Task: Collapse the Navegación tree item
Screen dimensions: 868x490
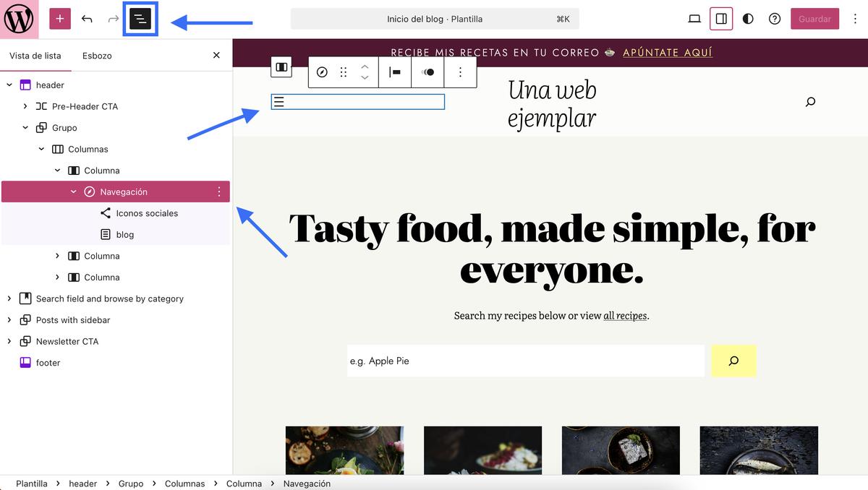Action: pos(74,192)
